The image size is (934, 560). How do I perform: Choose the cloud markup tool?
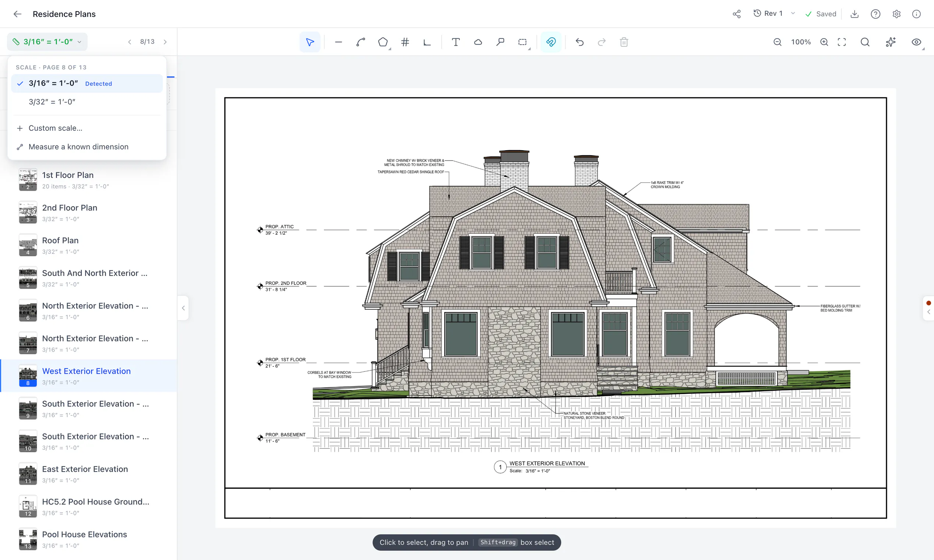pyautogui.click(x=478, y=42)
